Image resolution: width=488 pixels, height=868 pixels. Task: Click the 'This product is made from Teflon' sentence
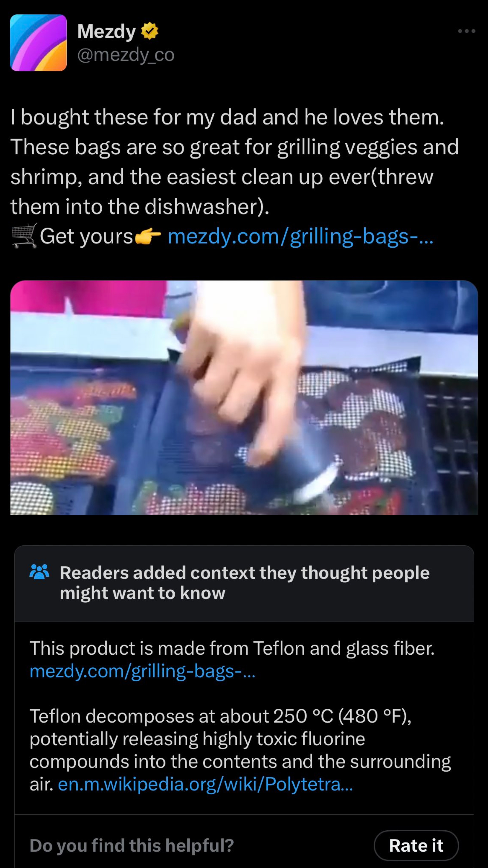click(x=232, y=648)
